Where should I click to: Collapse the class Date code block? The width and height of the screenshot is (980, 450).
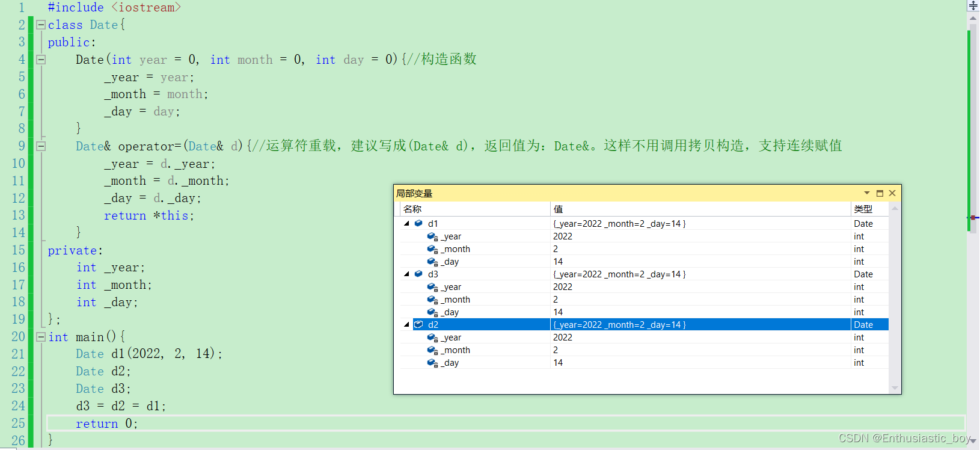click(x=41, y=25)
